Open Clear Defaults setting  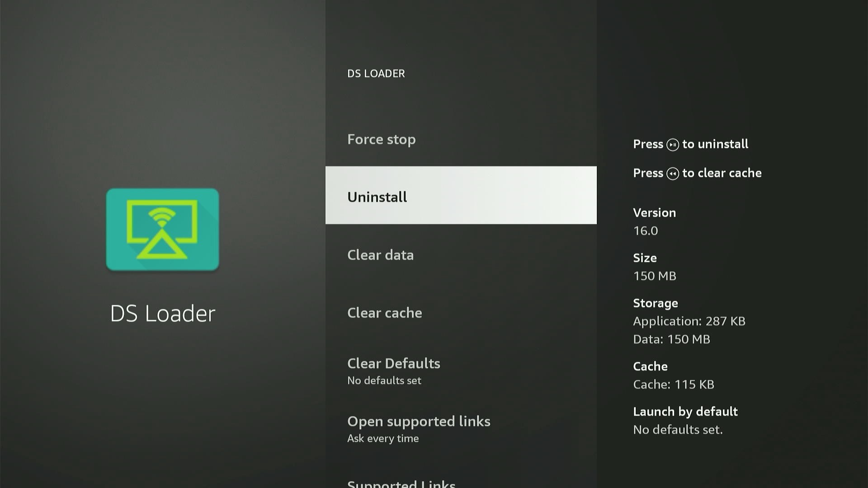pyautogui.click(x=461, y=371)
